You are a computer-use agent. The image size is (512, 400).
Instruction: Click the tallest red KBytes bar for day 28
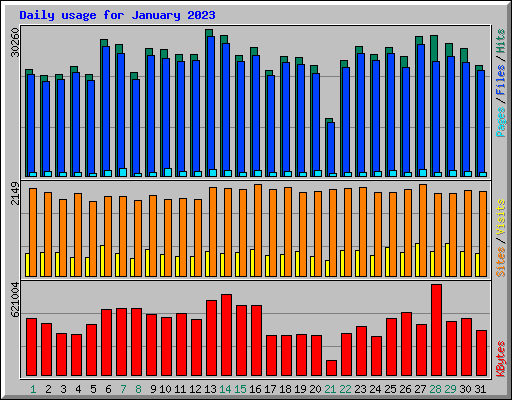[436, 330]
